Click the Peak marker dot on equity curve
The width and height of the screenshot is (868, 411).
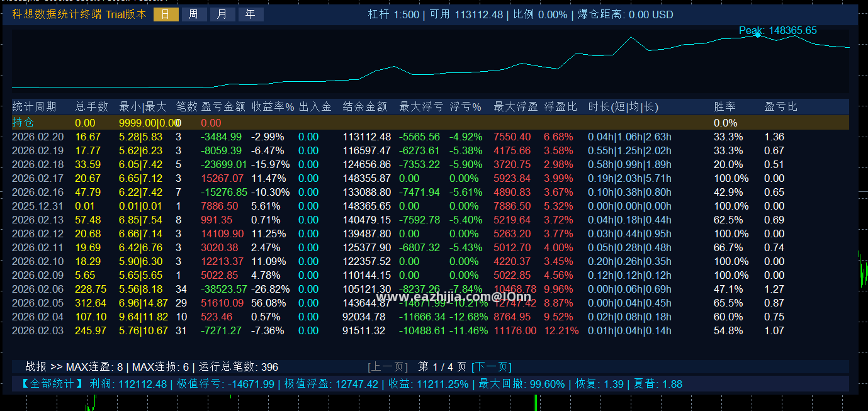coord(758,35)
